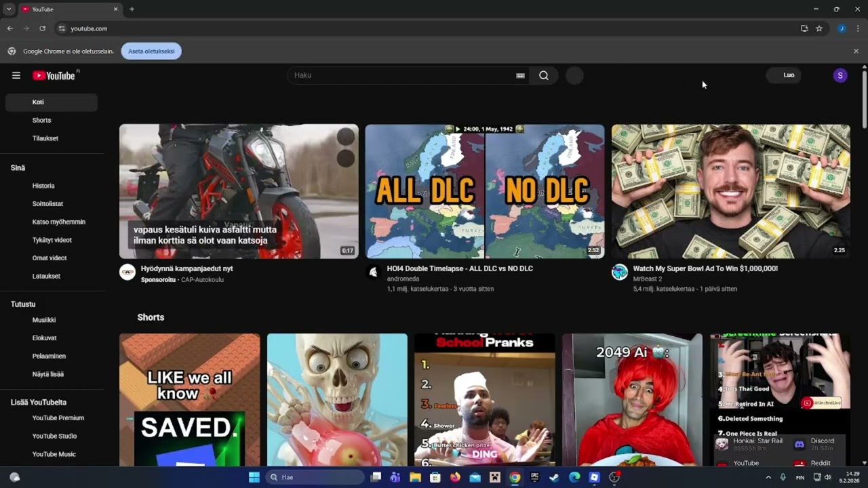This screenshot has height=488, width=868.
Task: Bookmark this page with the star icon
Action: tap(819, 28)
